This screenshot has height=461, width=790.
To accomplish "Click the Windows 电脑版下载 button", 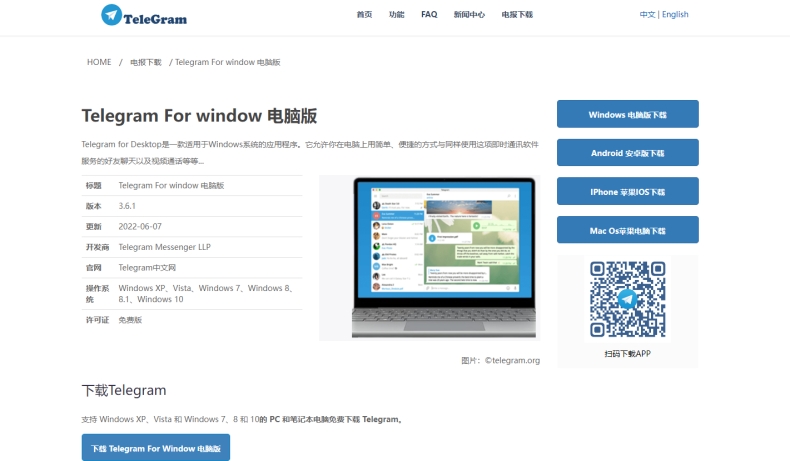I will click(x=627, y=114).
